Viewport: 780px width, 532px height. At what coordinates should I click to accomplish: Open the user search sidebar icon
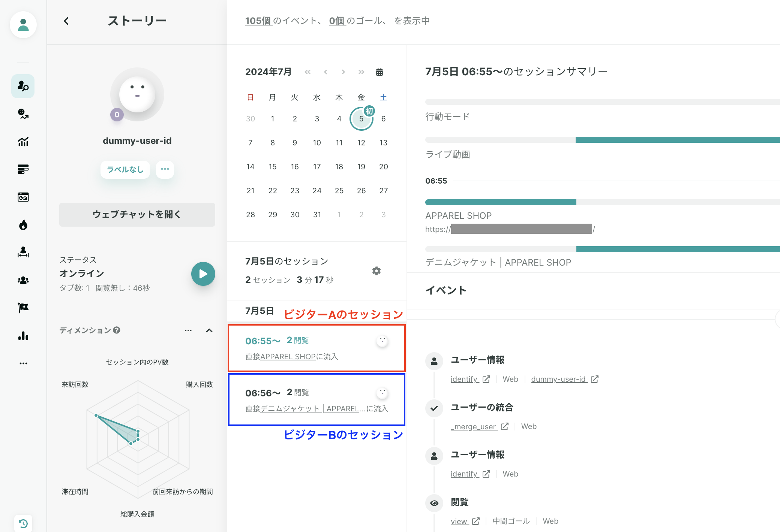coord(23,86)
